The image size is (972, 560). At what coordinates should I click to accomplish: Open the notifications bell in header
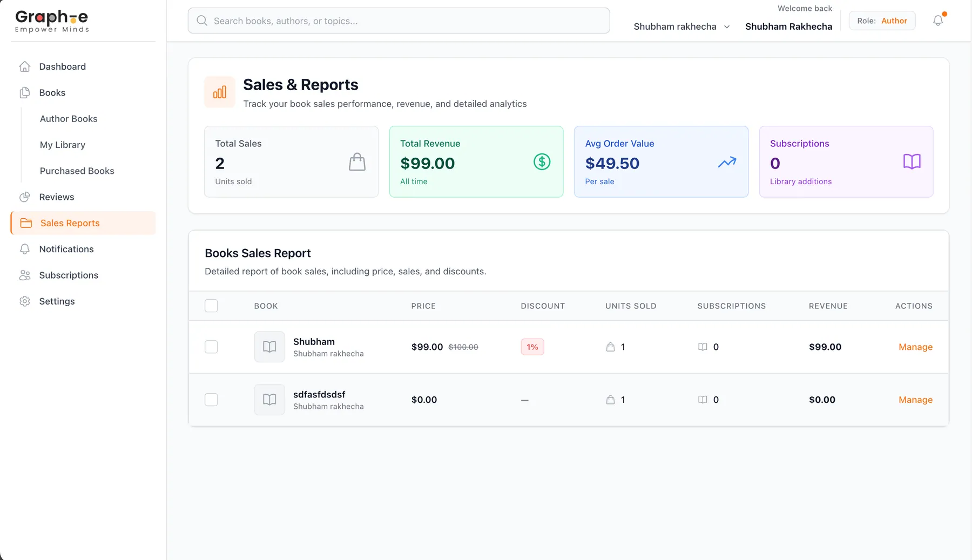[x=938, y=21]
